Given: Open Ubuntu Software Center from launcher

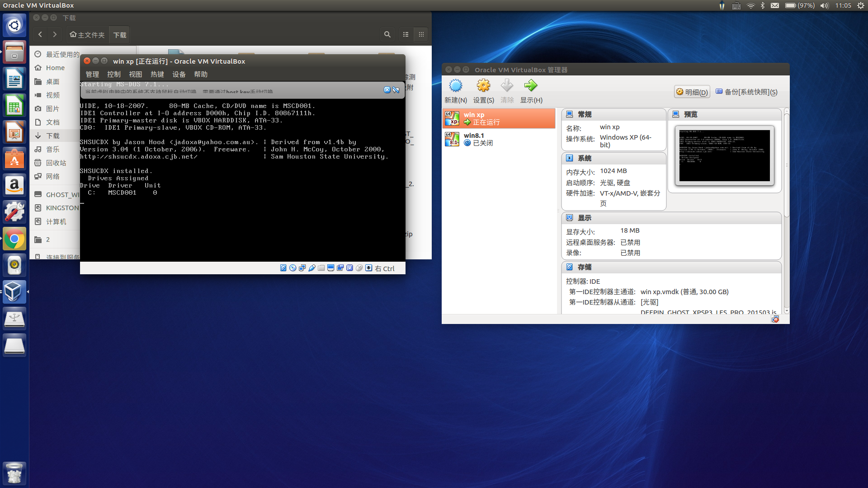Looking at the screenshot, I should [x=14, y=159].
